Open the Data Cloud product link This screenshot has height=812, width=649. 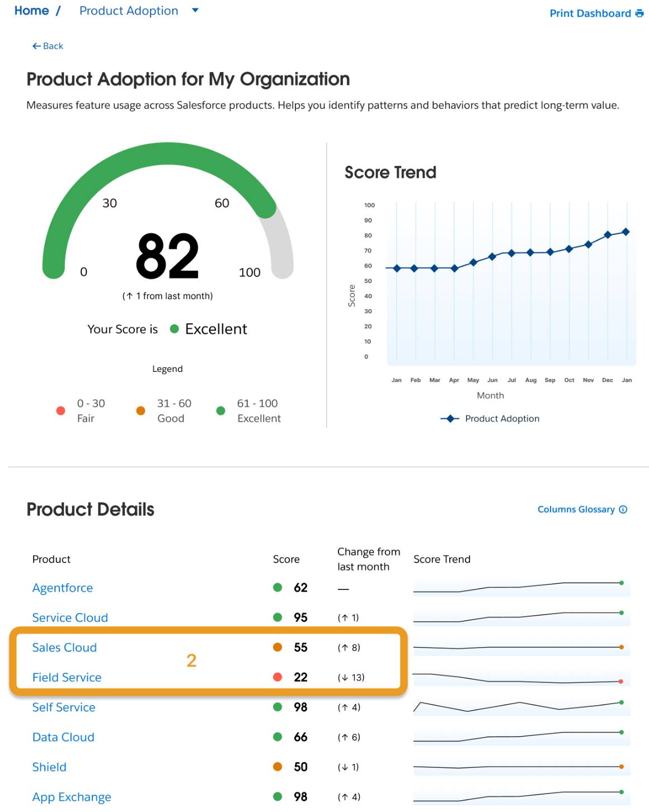(x=63, y=737)
